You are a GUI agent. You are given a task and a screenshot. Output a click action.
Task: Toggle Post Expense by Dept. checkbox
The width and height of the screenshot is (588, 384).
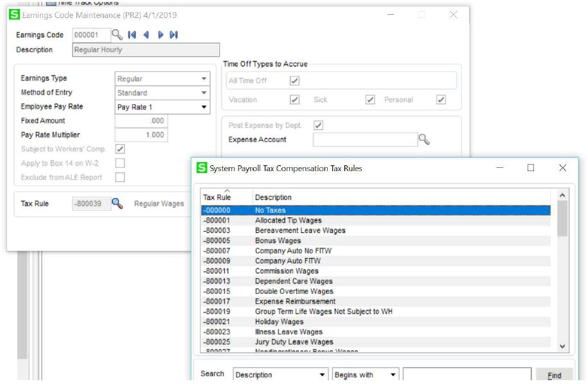[x=318, y=125]
